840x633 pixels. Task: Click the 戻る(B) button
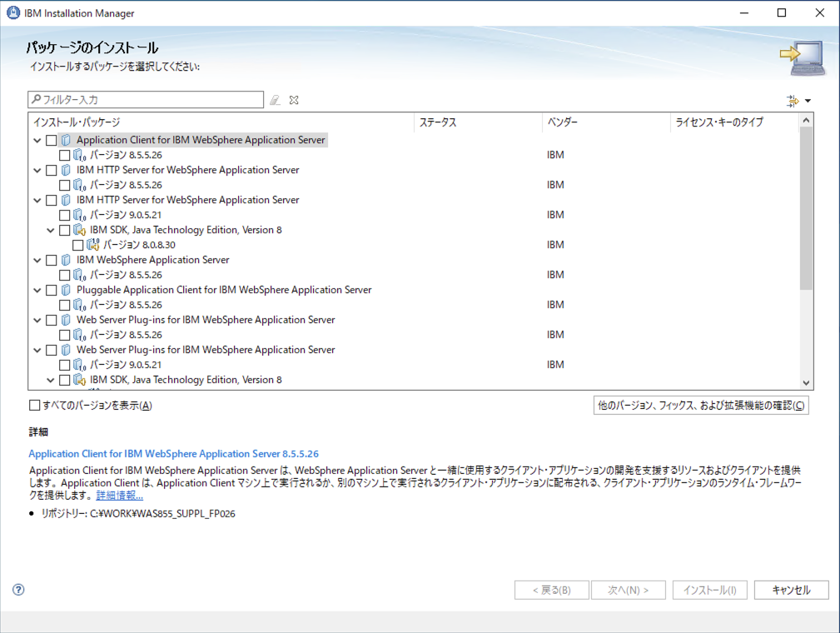point(552,591)
